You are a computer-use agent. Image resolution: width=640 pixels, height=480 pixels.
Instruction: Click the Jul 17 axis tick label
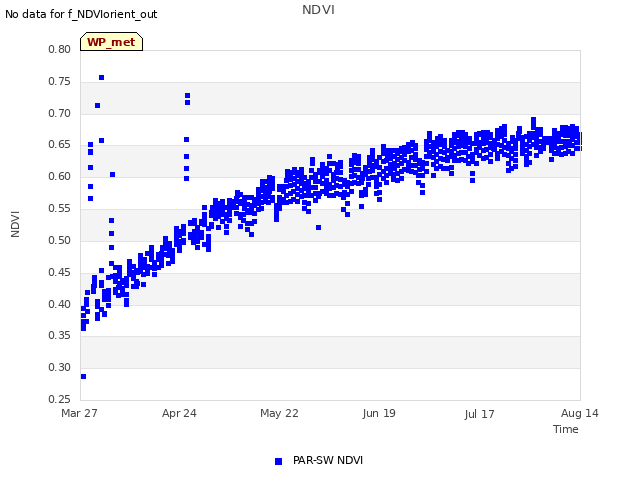click(479, 414)
